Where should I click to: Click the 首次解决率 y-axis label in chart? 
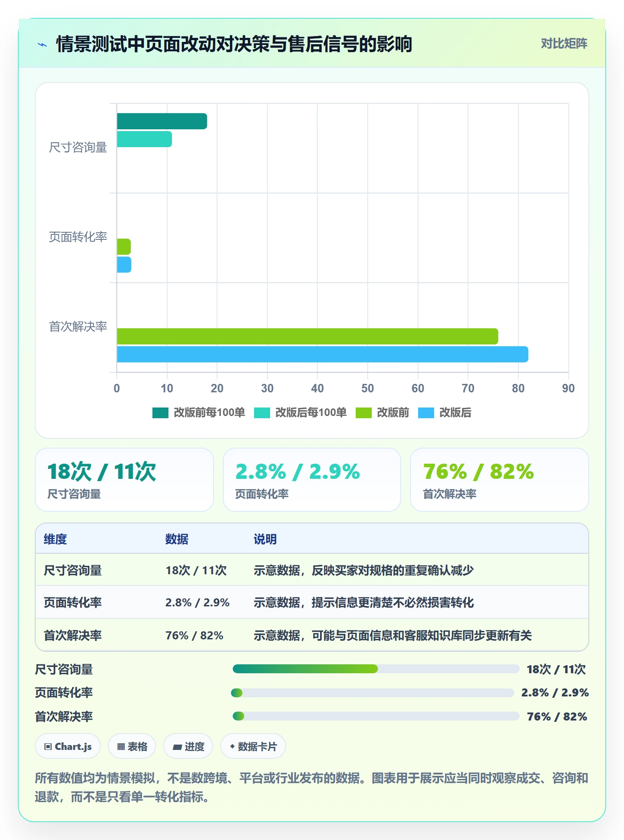pos(78,326)
